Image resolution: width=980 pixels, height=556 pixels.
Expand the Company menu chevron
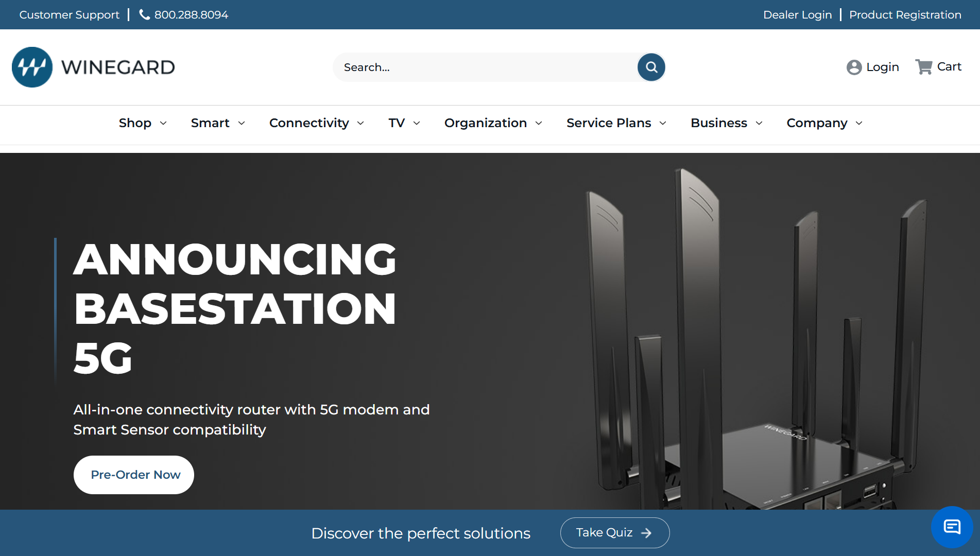tap(859, 123)
